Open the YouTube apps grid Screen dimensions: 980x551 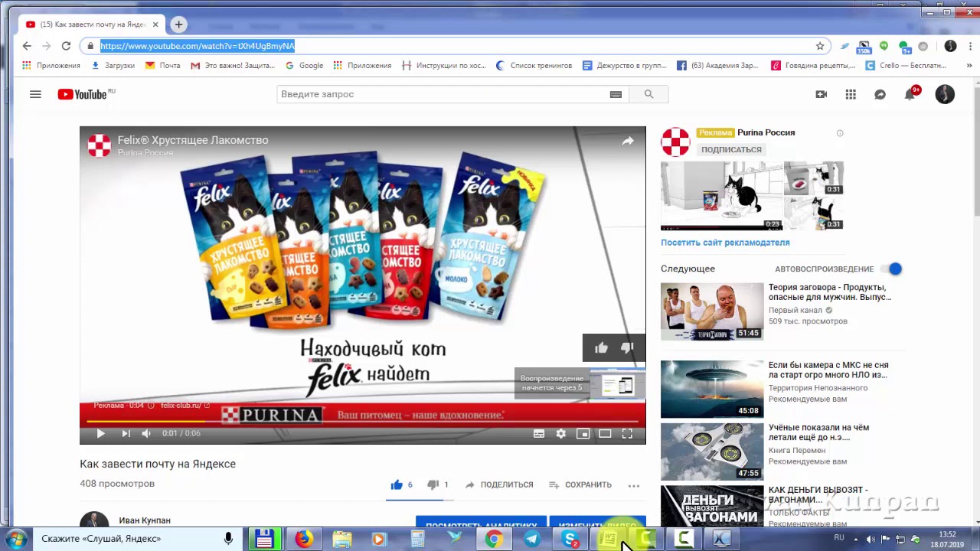(x=851, y=94)
